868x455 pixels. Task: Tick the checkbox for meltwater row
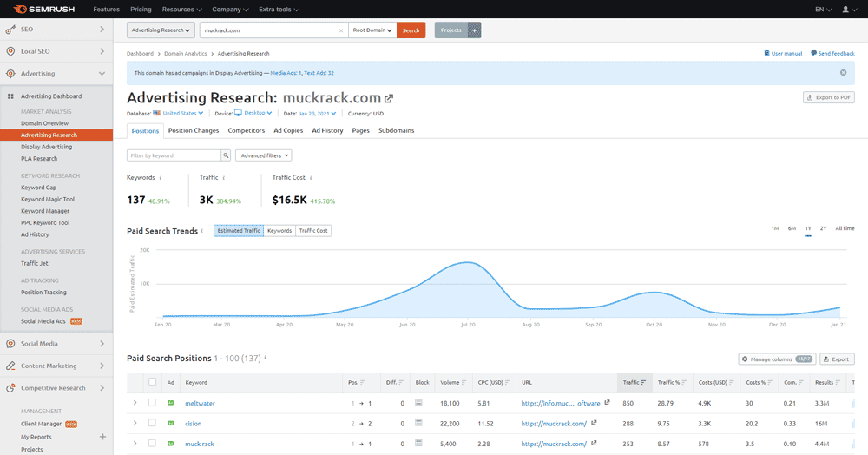pyautogui.click(x=152, y=402)
